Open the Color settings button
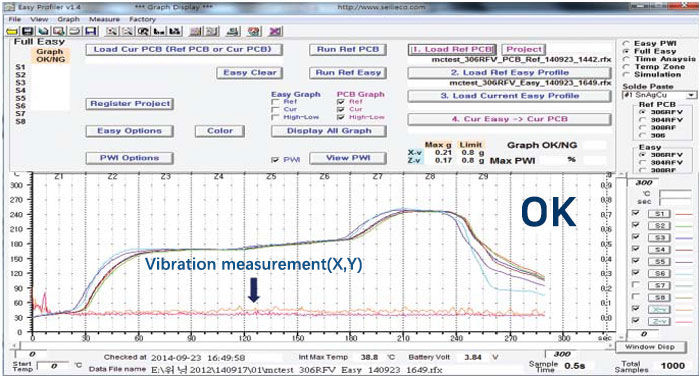This screenshot has height=376, width=700. pyautogui.click(x=220, y=131)
